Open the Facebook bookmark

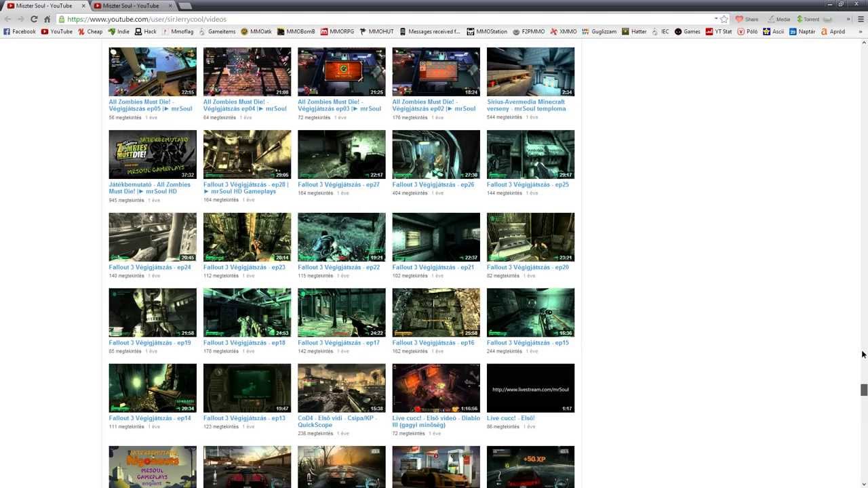point(20,31)
